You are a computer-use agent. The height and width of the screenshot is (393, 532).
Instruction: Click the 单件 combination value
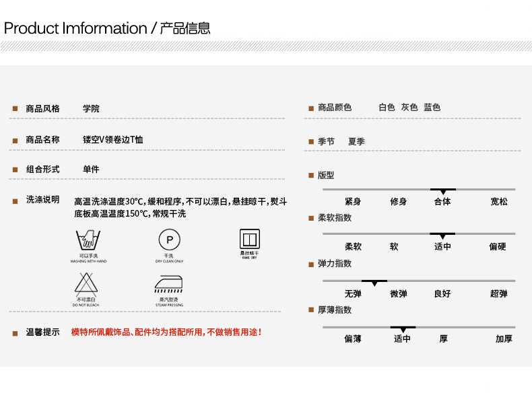91,169
